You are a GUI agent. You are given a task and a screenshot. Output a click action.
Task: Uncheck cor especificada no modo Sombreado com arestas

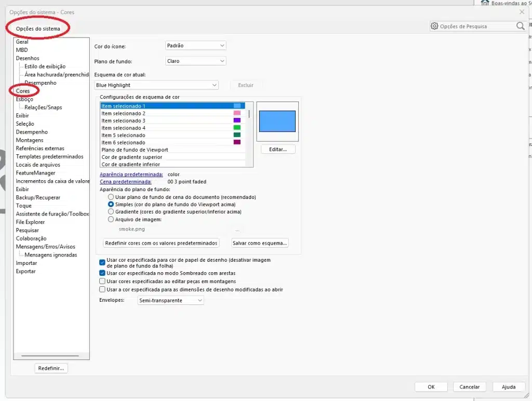102,273
